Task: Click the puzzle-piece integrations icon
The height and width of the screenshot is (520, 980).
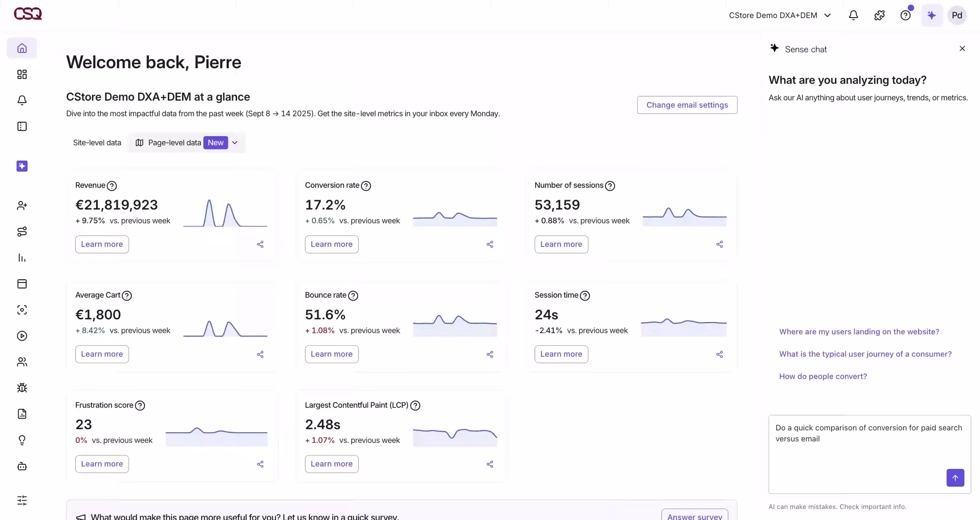Action: [879, 15]
